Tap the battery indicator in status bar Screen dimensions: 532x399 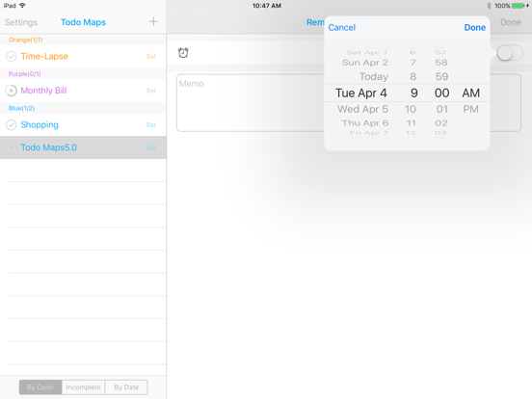tap(519, 6)
